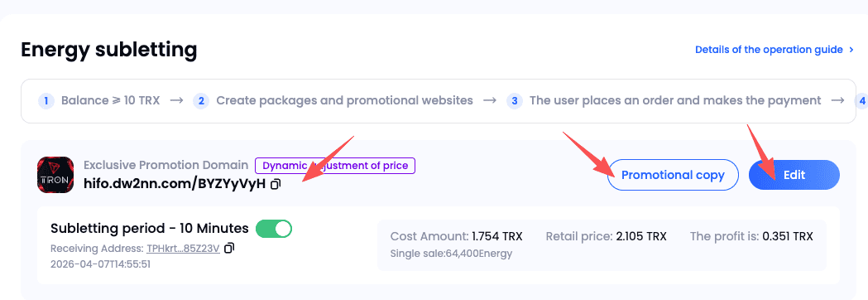
Task: Copy the promotion domain URL icon
Action: click(276, 183)
